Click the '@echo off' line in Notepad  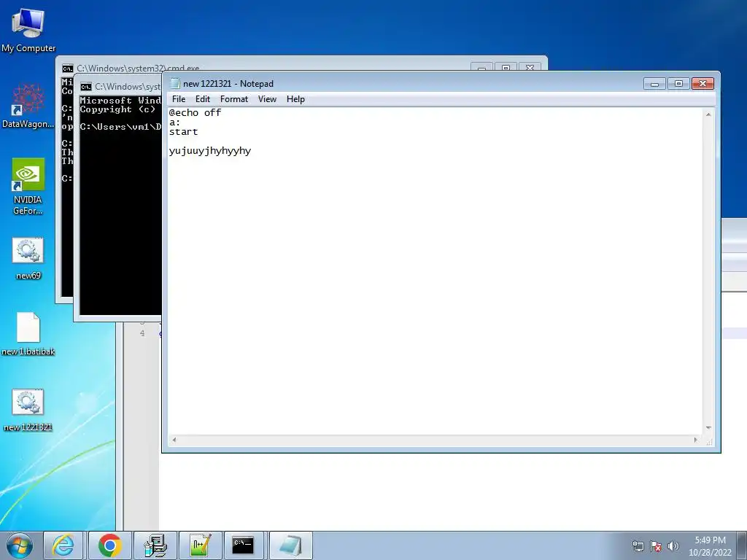tap(196, 113)
